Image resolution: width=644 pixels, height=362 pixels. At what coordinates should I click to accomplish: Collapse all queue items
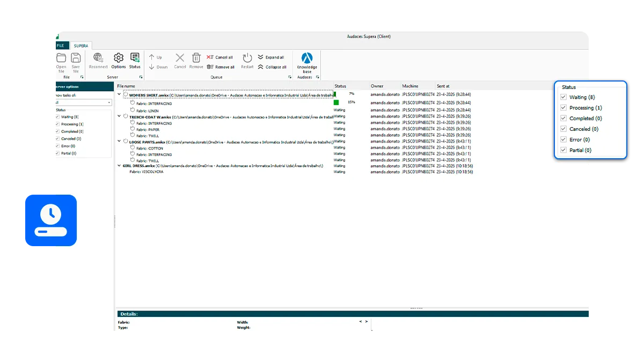[x=272, y=67]
